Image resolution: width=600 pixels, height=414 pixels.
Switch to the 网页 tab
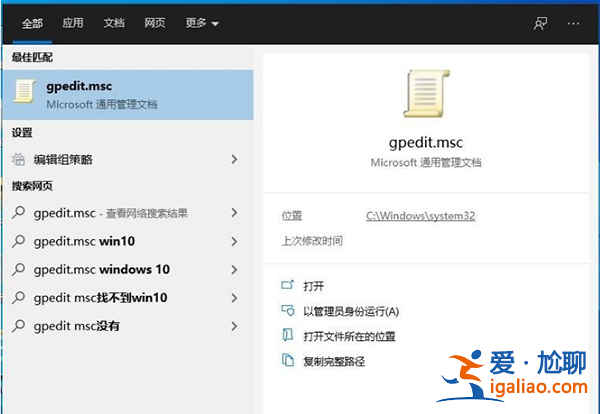tap(155, 23)
